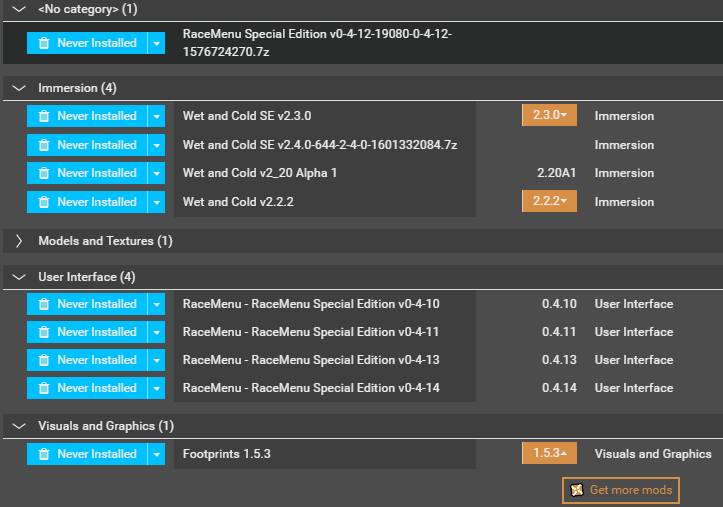
Task: Select mod name Wet and Cold v2.2.2
Action: (x=238, y=202)
